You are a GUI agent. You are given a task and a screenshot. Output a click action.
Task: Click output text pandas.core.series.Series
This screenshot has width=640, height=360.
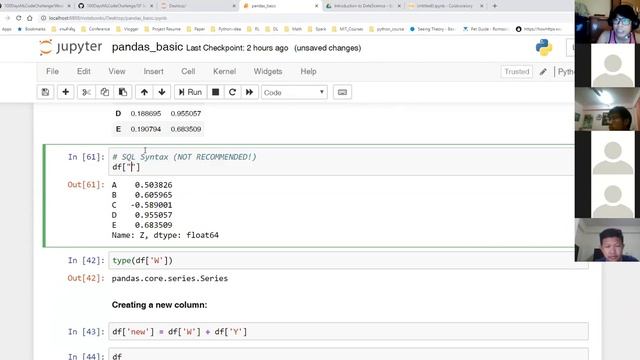tap(170, 278)
